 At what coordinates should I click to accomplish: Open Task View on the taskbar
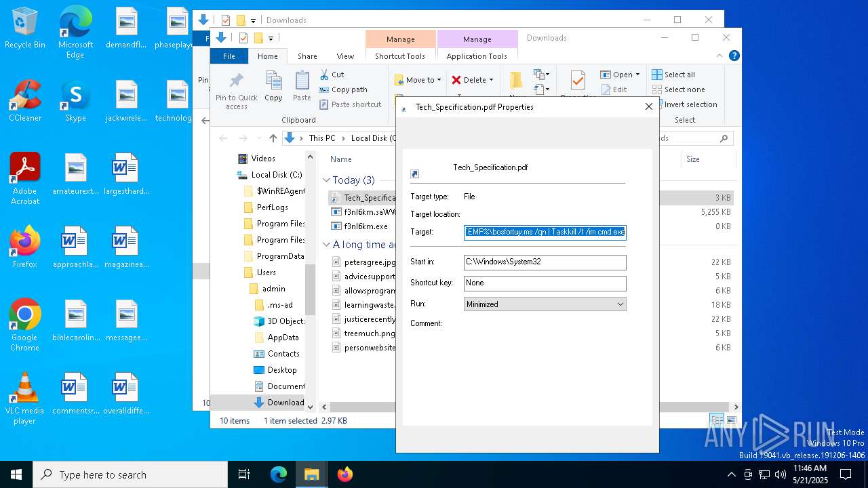(x=244, y=474)
